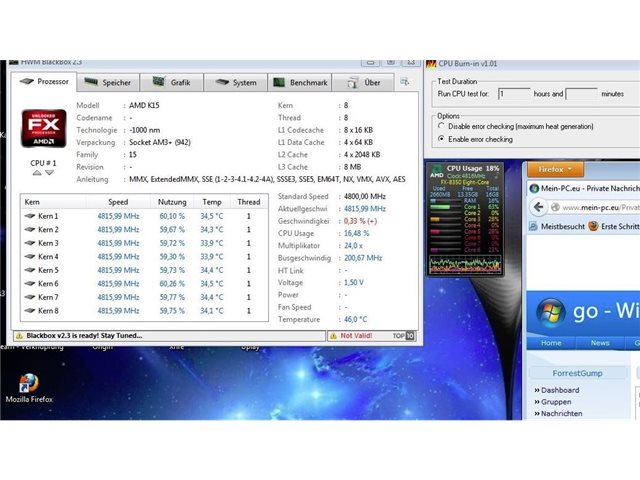
Task: Click the CPU # down arrow
Action: [x=49, y=173]
